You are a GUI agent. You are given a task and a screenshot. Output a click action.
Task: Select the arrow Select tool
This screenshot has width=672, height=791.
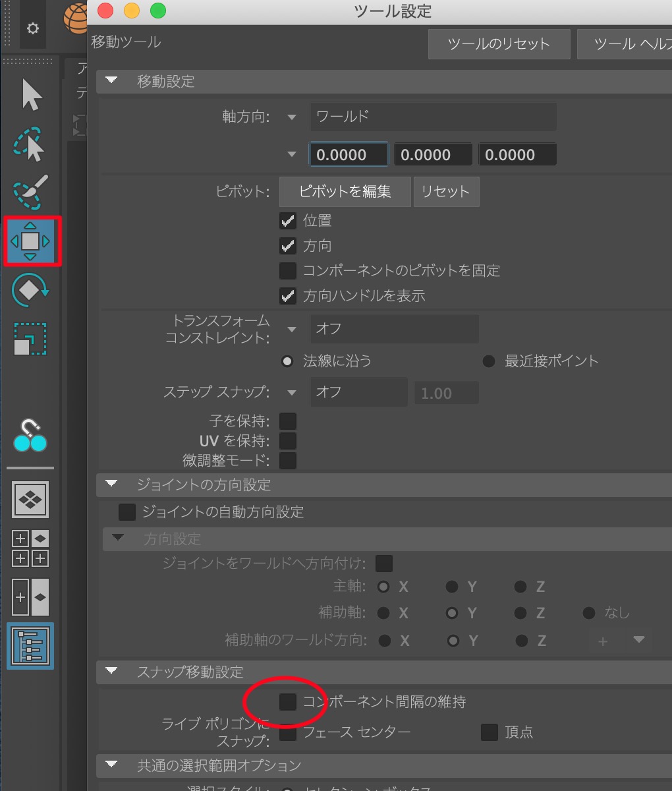pos(32,96)
